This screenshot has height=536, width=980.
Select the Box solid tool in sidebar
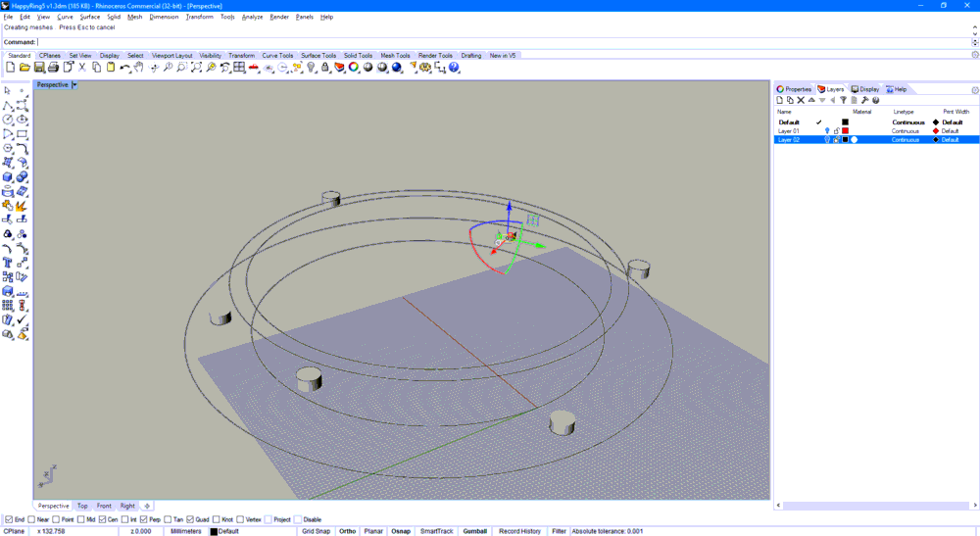[8, 176]
